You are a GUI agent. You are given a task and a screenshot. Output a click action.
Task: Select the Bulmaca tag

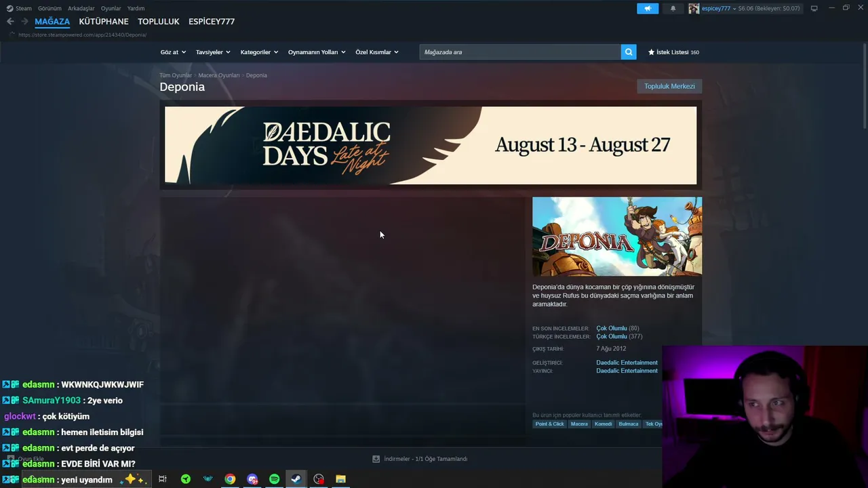[x=629, y=424]
